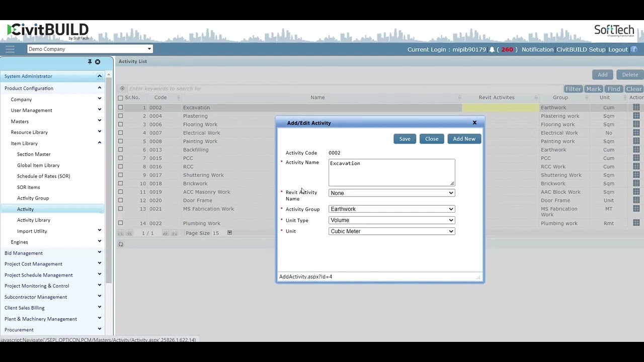
Task: Open Activity Library in the sidebar
Action: [x=34, y=220]
